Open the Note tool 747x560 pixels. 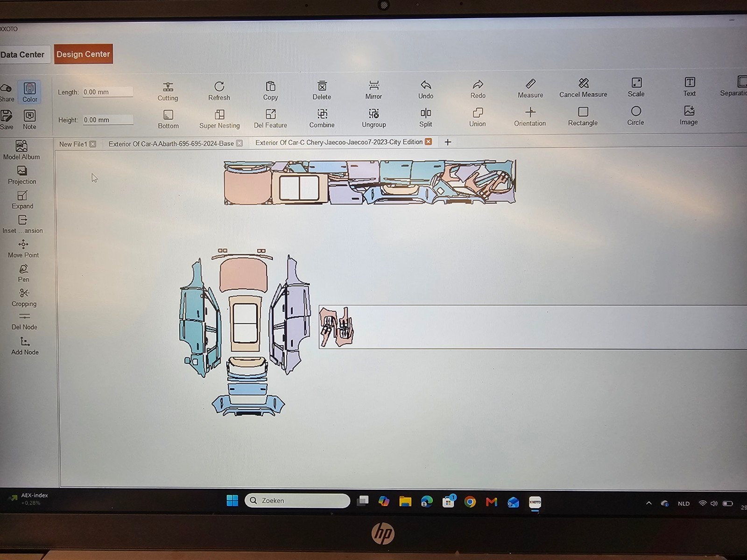(x=29, y=120)
